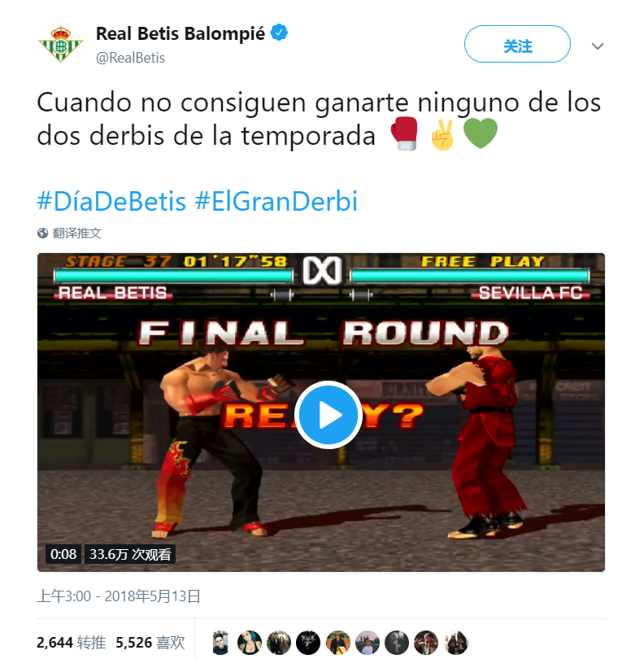Open the #ElGranDerbi hashtag

(276, 201)
